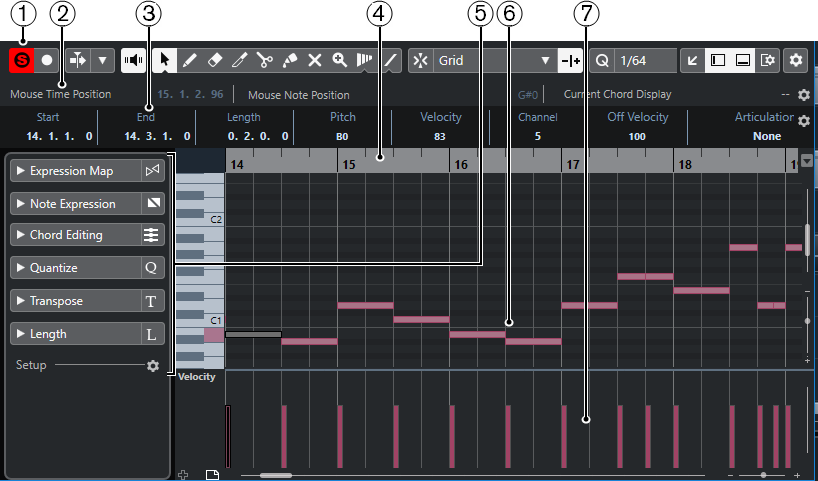This screenshot has width=818, height=481.
Task: Click the controller lane setup page icon
Action: [x=212, y=475]
